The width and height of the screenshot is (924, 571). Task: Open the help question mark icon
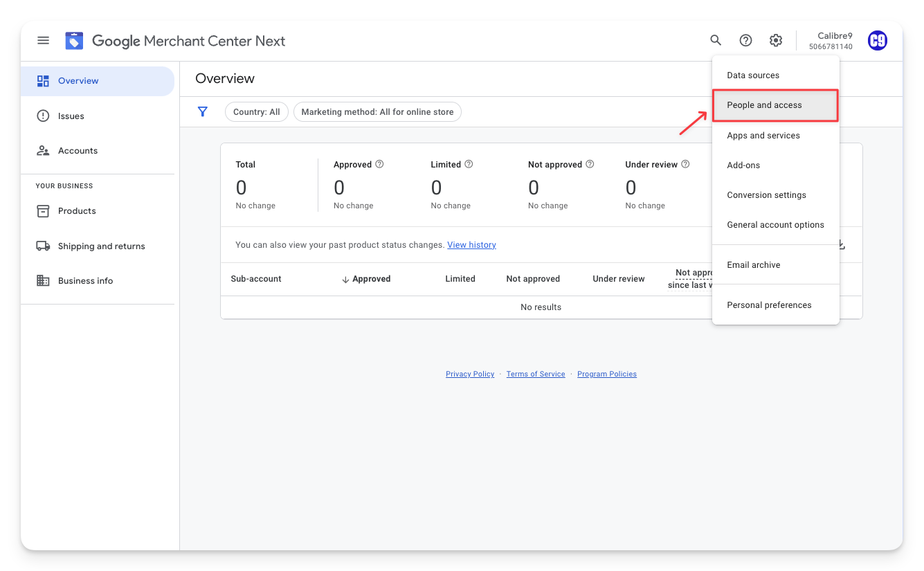[x=745, y=40]
